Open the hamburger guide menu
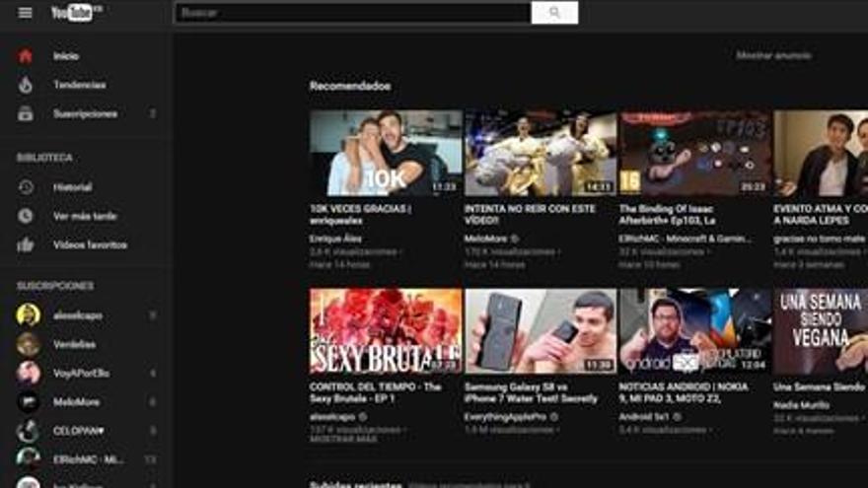 point(26,13)
